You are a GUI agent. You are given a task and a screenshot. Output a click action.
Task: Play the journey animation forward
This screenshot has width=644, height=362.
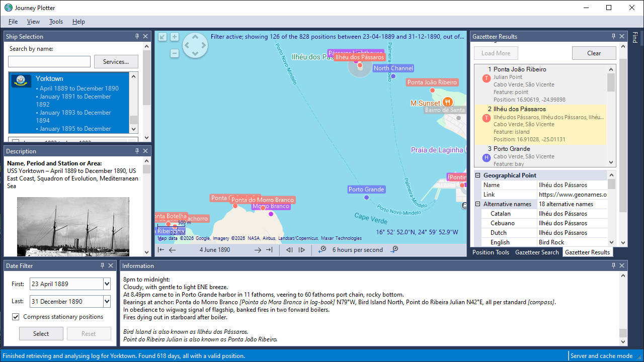tap(302, 250)
